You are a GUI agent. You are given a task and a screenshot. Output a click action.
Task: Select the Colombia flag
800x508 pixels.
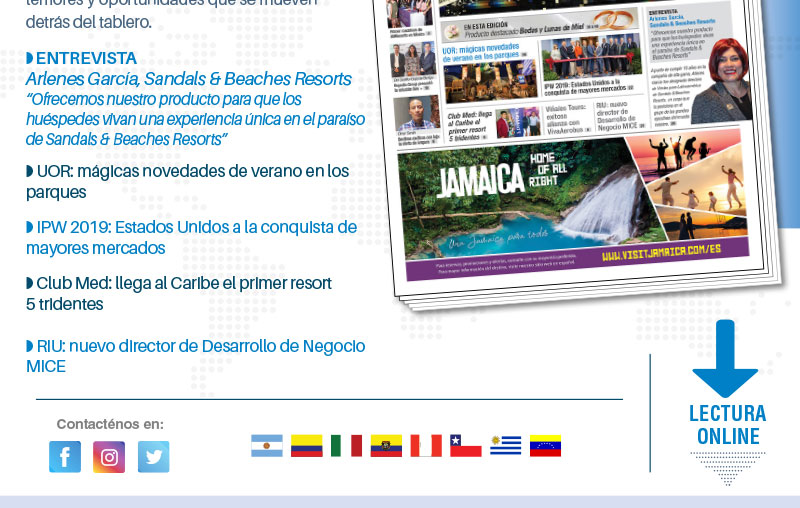click(307, 446)
